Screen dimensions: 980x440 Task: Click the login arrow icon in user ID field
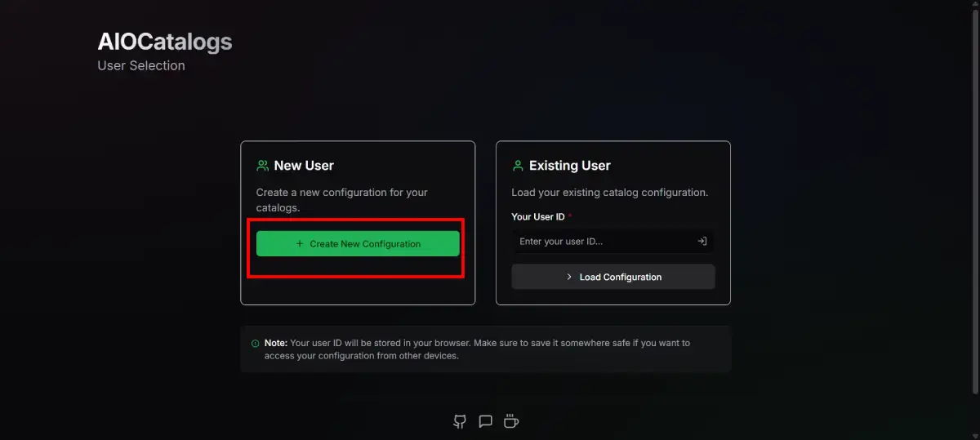702,241
